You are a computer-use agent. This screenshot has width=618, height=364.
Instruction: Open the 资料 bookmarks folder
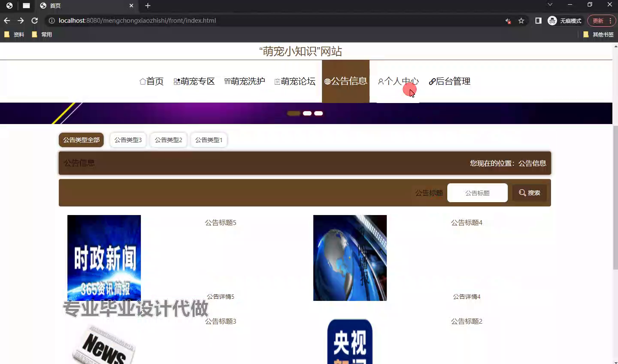coord(14,34)
